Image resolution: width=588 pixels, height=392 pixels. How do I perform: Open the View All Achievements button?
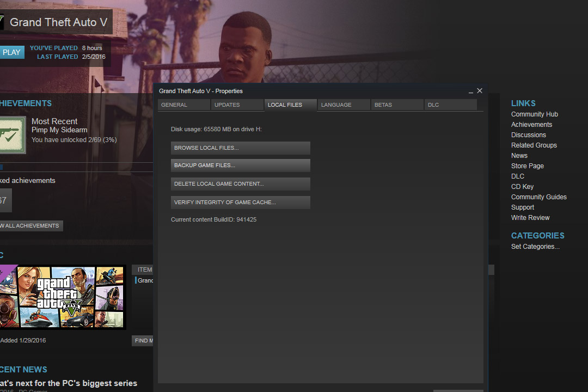31,225
